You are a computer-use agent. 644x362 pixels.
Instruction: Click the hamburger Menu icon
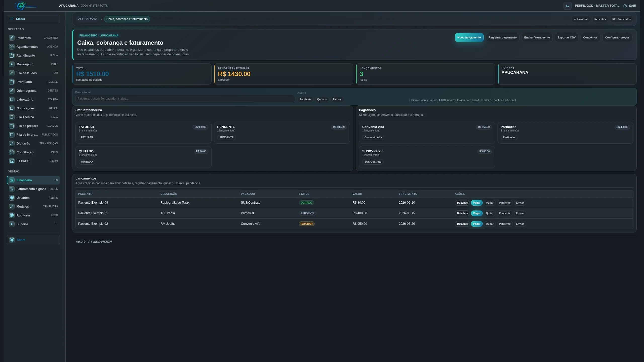tap(12, 19)
